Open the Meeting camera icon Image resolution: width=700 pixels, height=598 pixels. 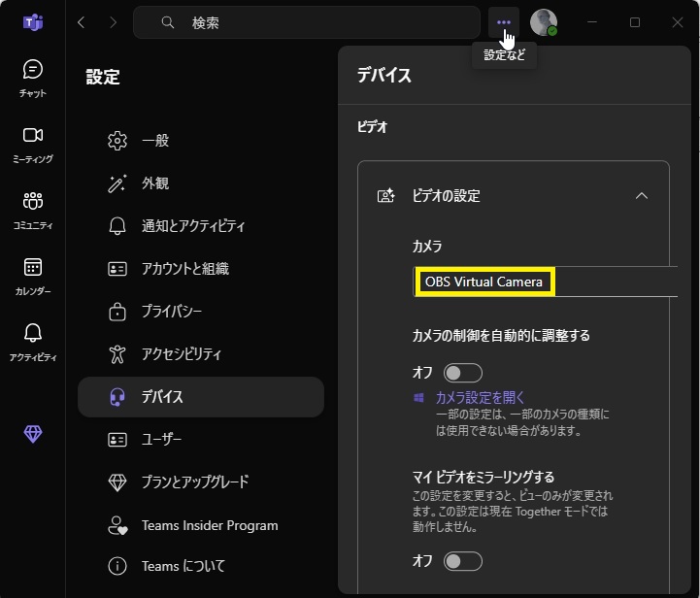(x=33, y=136)
